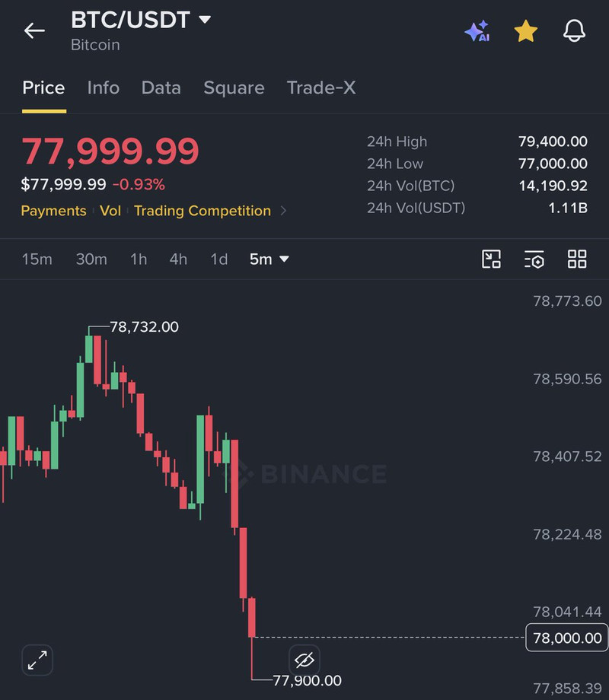Click the 78,000.00 current price marker
This screenshot has height=700, width=609.
567,638
